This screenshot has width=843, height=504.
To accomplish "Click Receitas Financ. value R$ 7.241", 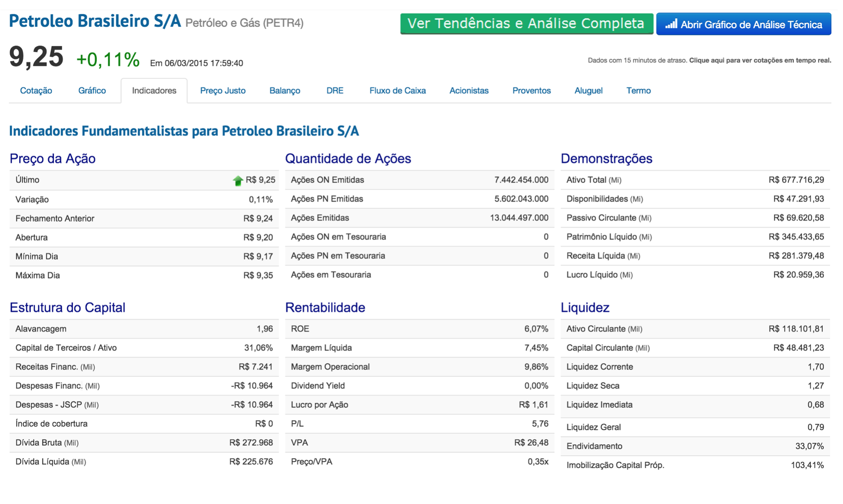I will [x=256, y=367].
